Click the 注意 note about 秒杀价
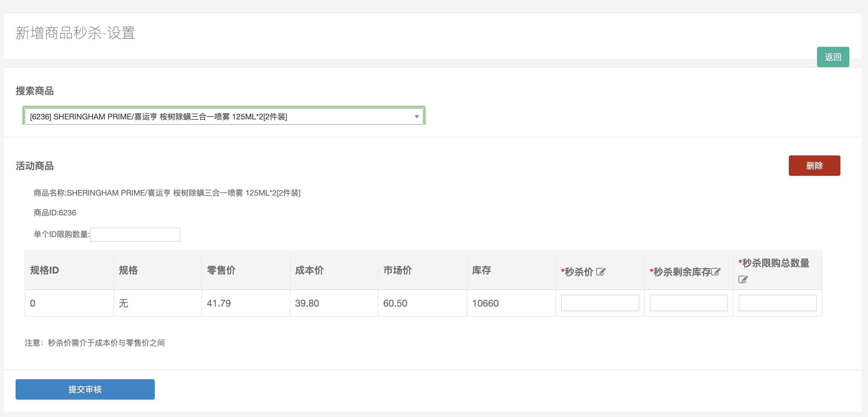This screenshot has height=417, width=868. [x=95, y=343]
